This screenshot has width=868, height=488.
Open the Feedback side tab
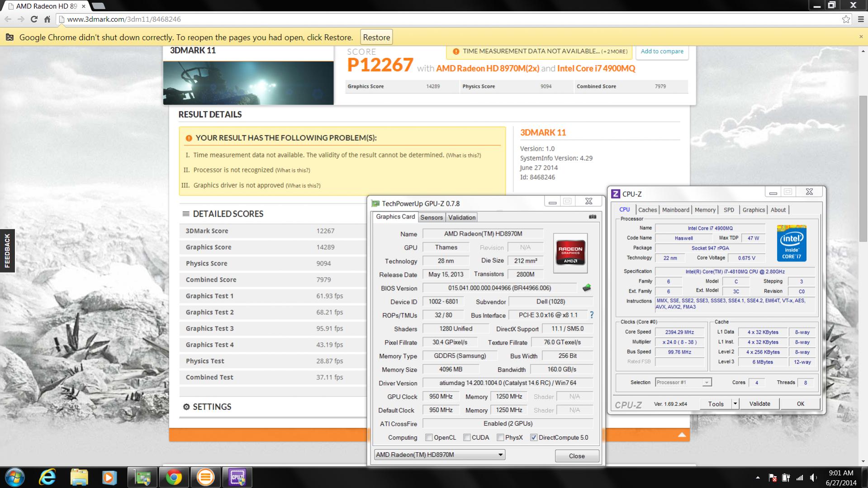(7, 251)
